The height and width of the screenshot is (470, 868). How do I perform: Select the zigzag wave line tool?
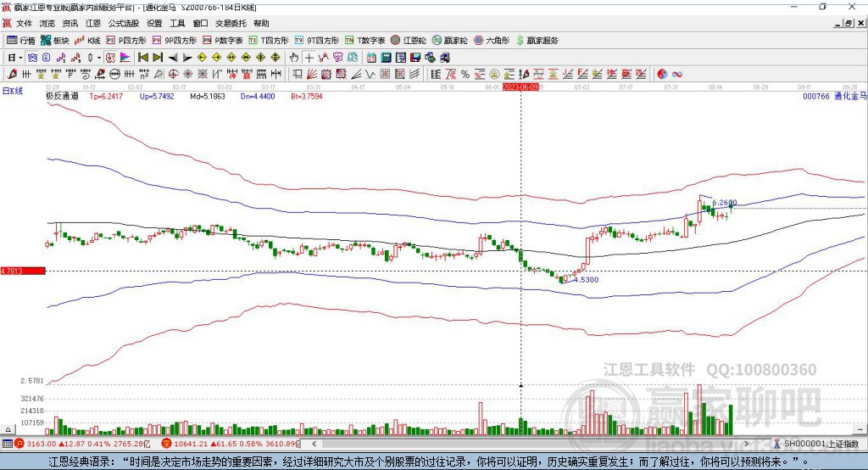[370, 75]
